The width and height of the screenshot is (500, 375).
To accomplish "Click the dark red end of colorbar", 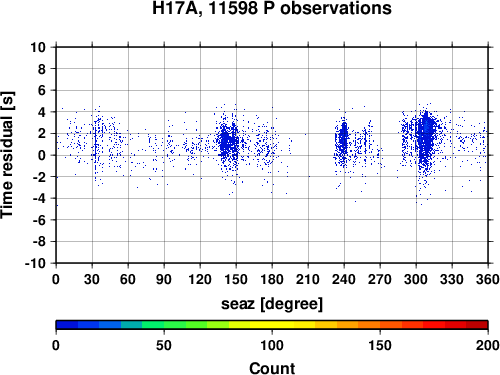I will [x=477, y=325].
